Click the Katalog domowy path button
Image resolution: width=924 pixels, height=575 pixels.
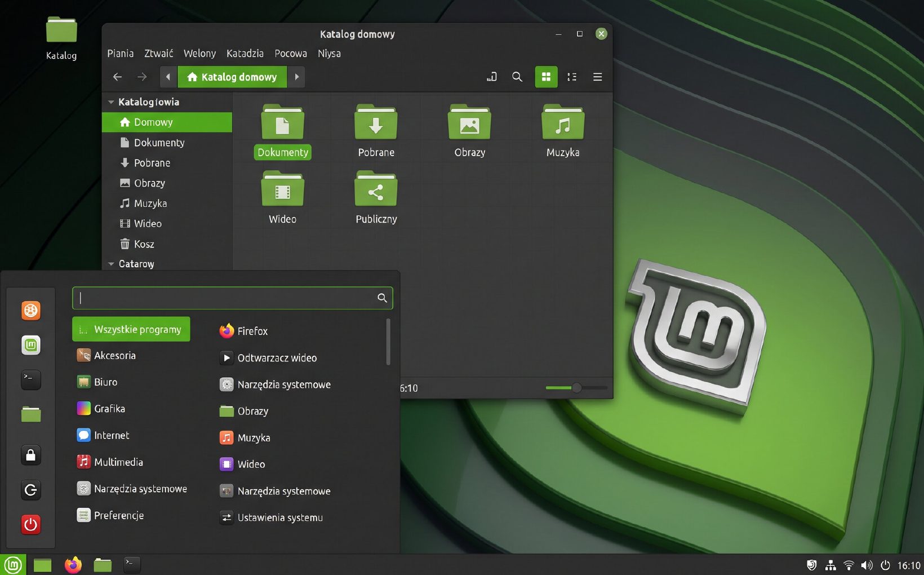point(232,77)
